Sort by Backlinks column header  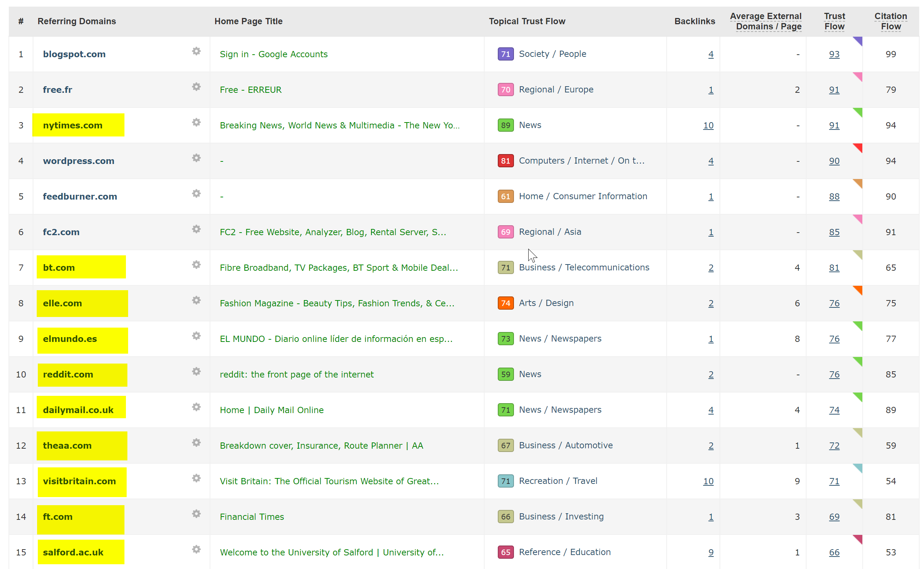[695, 21]
